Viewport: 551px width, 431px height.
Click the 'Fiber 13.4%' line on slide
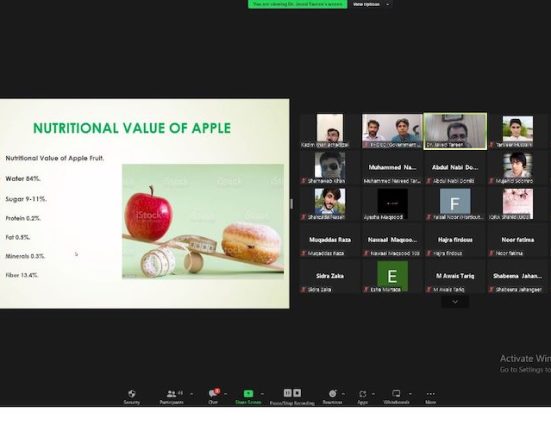22,275
